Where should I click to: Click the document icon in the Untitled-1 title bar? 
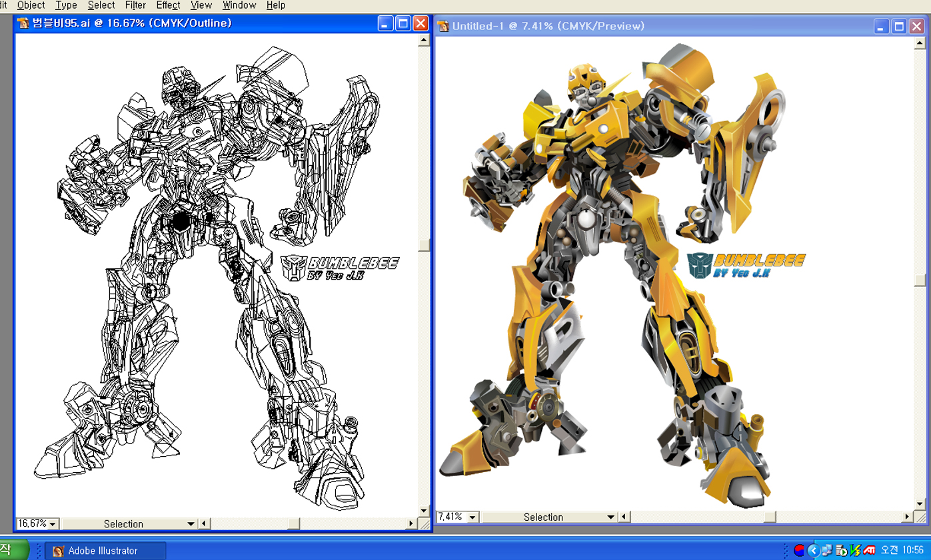click(x=443, y=27)
